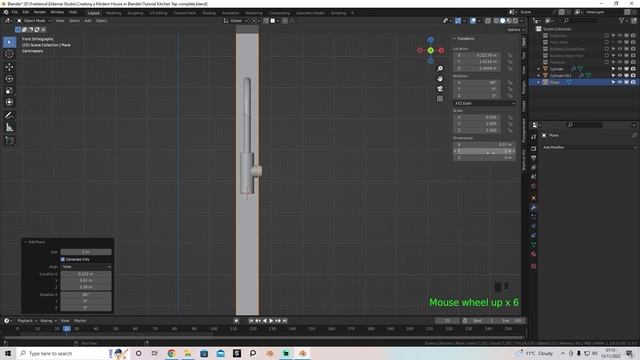Viewport: 640px width, 360px height.
Task: Jump to the animation end frame
Action: 285,320
